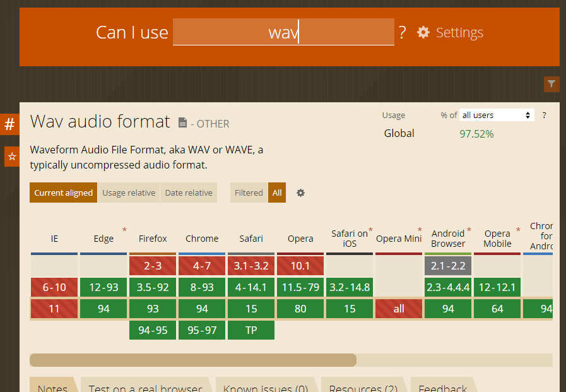Select All browsers option
The image size is (566, 392).
(277, 193)
